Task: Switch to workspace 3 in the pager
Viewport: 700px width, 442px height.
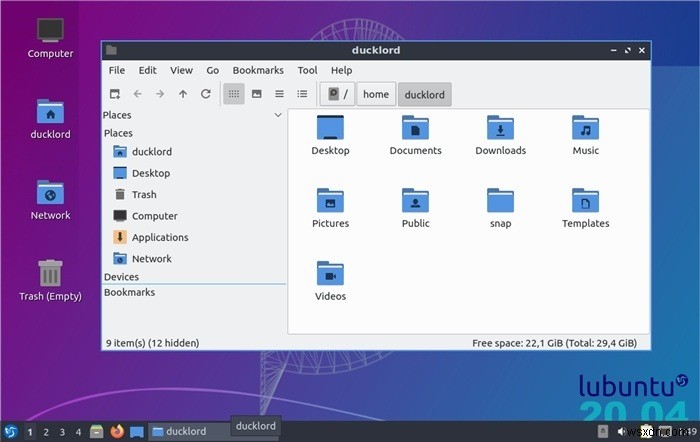Action: point(62,432)
